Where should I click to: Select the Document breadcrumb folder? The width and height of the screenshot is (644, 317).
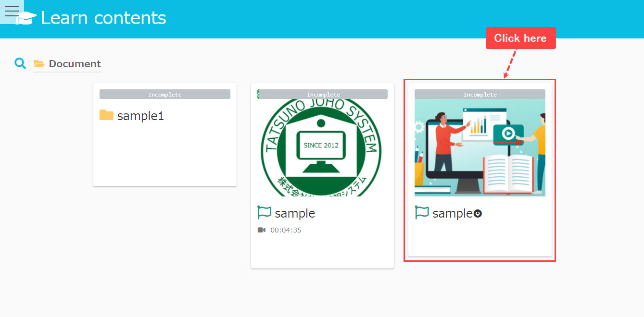[x=75, y=64]
